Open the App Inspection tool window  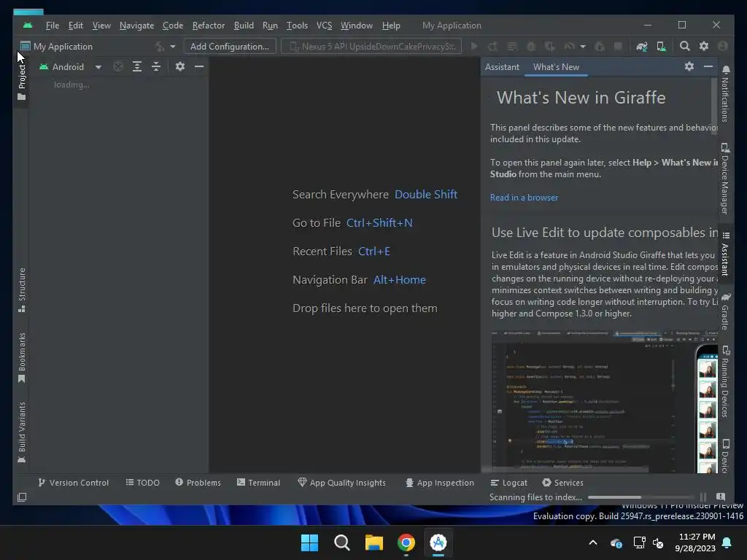[439, 483]
